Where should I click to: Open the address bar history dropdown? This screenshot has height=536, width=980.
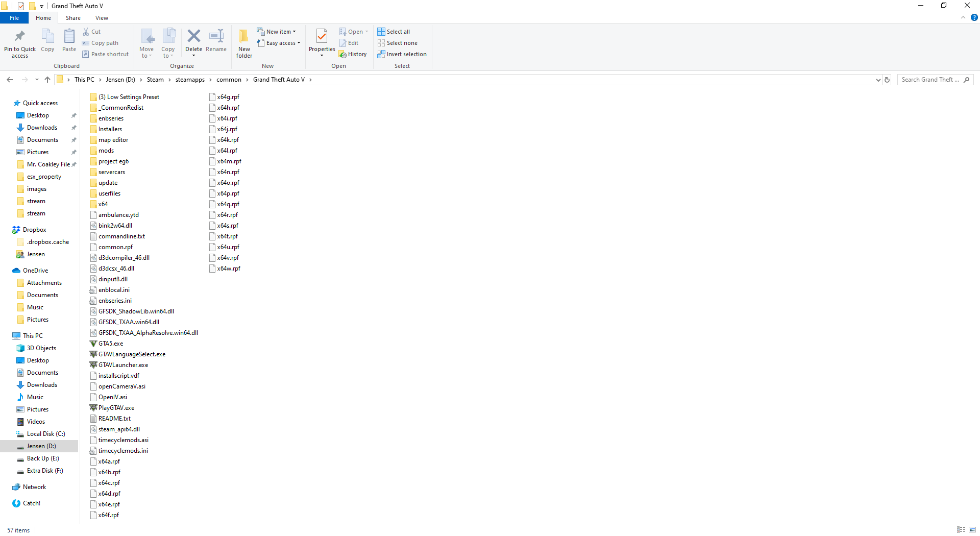(878, 80)
